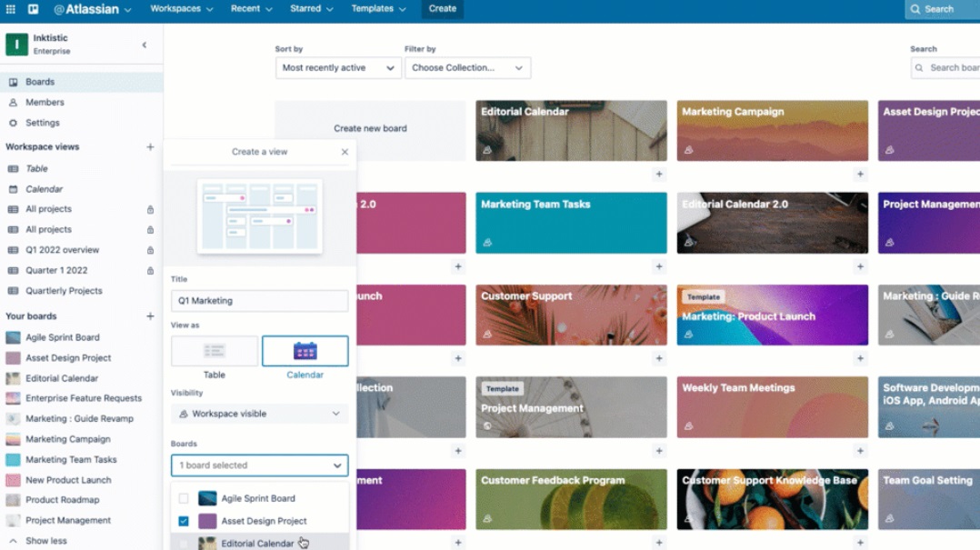Click the plus under Customer Feedback Program card

point(659,543)
